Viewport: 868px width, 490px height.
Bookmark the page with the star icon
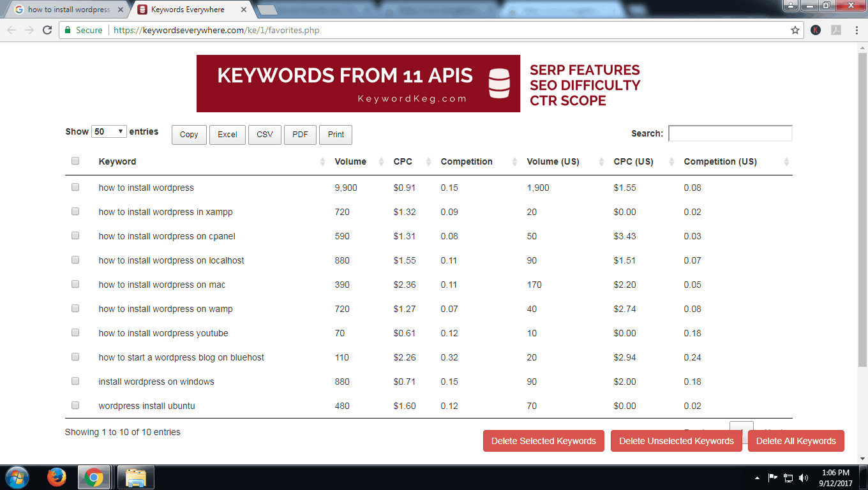(795, 30)
